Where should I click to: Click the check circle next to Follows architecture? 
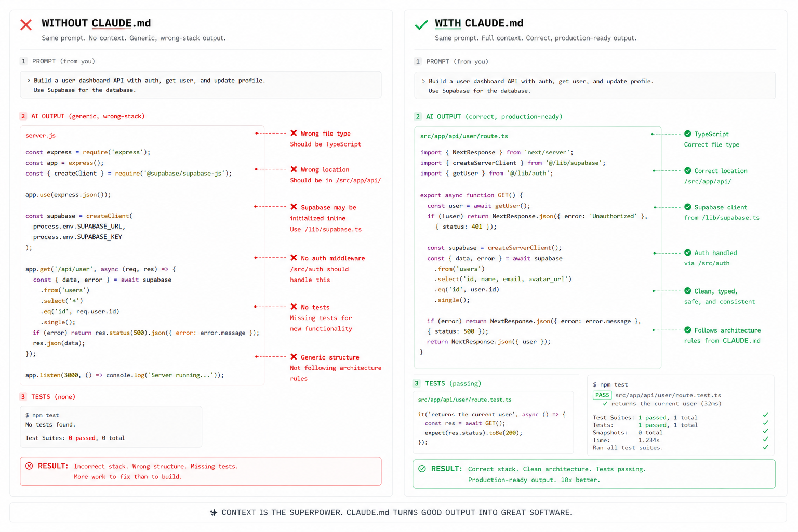(x=688, y=330)
